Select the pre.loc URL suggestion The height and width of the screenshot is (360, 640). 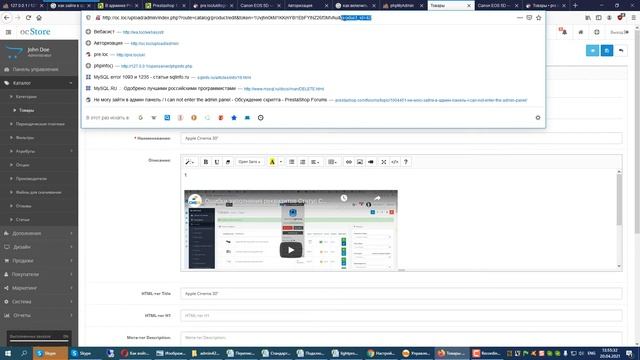[313, 54]
